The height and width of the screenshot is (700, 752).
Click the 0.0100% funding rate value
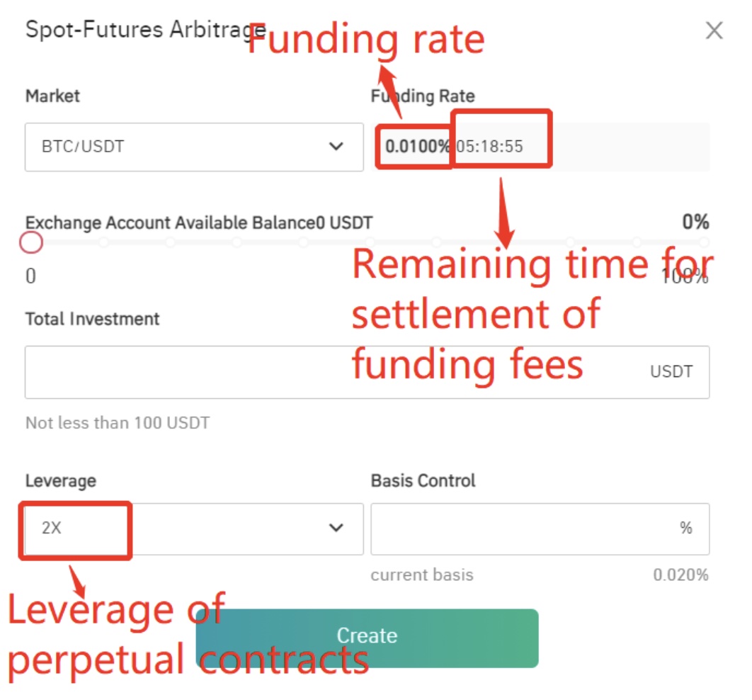418,147
